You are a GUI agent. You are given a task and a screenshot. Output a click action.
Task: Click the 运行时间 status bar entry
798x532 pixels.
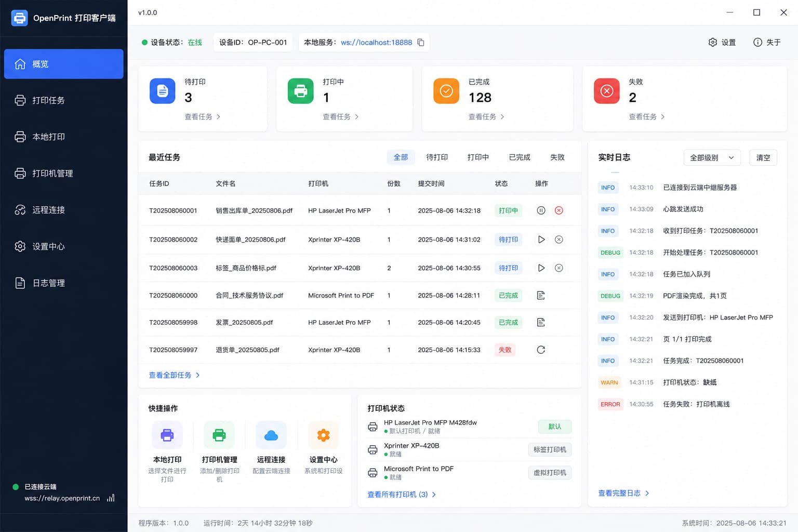(x=258, y=523)
